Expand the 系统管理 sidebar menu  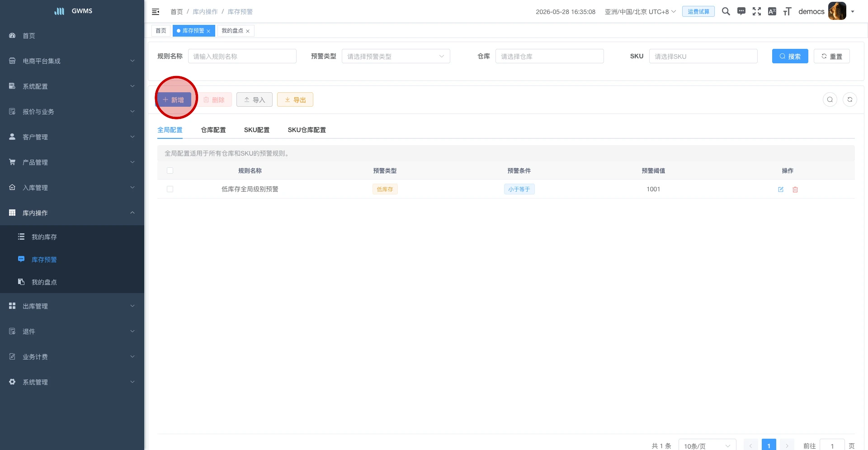[x=72, y=382]
